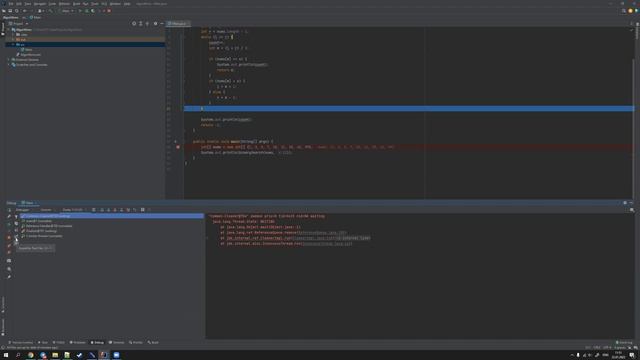The width and height of the screenshot is (640, 360).
Task: Click the Build Project hammer icon
Action: (x=51, y=11)
